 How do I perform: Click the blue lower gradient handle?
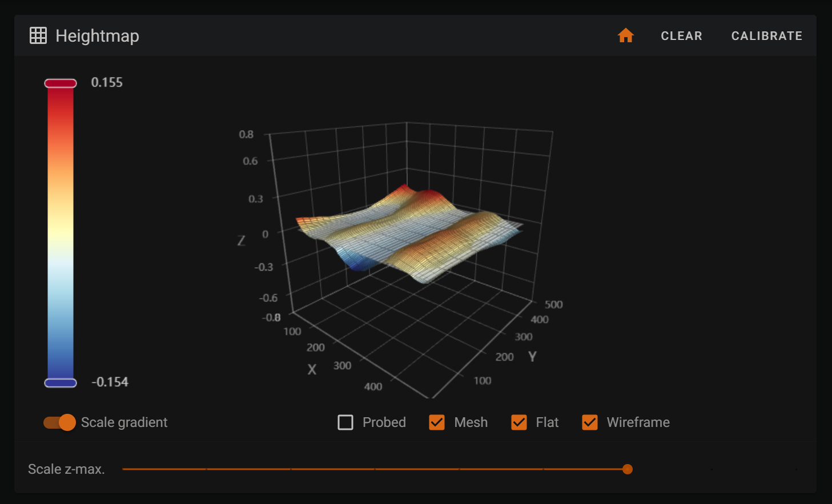pos(61,382)
